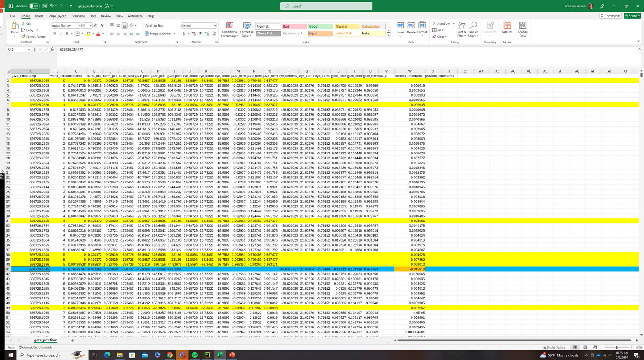Toggle Center horizontal alignment
The width and height of the screenshot is (644, 360).
(x=118, y=33)
